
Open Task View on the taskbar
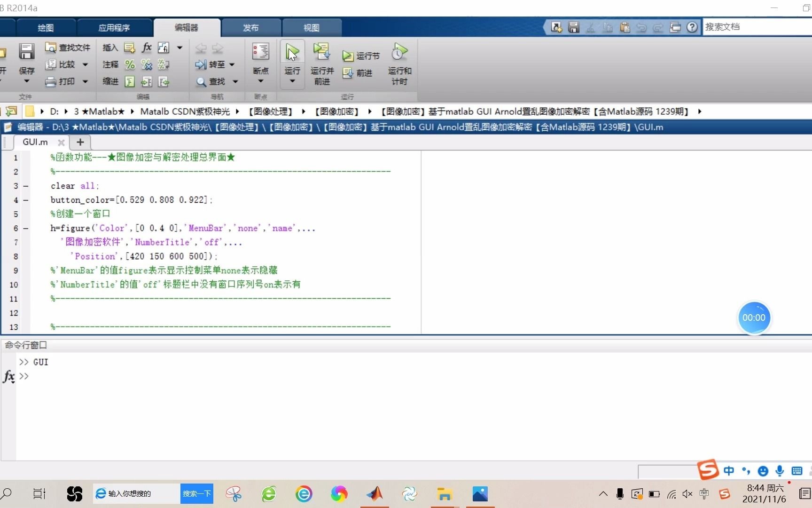39,494
